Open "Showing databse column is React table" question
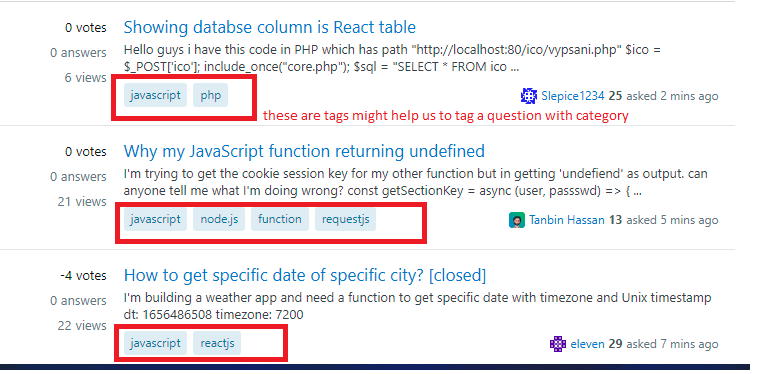Screen dimensions: 780x374 tap(270, 27)
